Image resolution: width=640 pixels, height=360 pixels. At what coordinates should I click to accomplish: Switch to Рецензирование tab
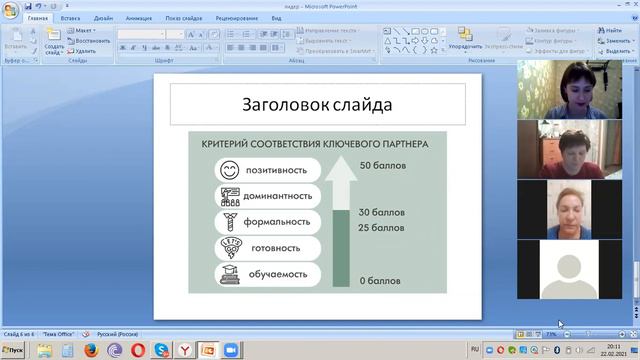tap(237, 18)
